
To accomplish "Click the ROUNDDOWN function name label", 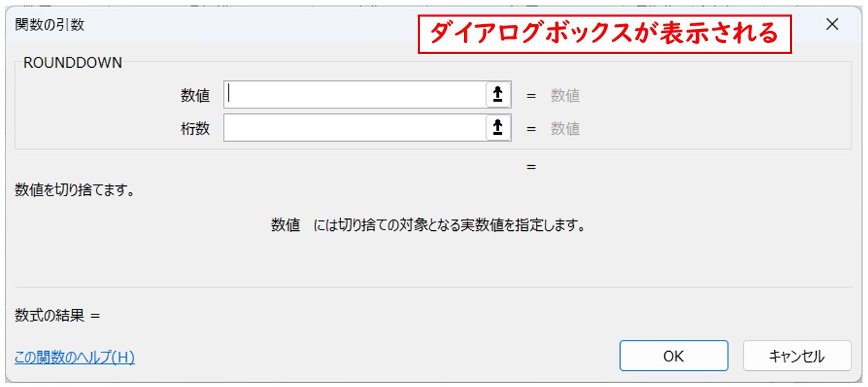I will pyautogui.click(x=73, y=63).
